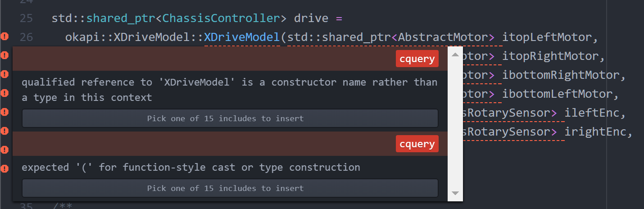
Task: Click the tooltip scrollbar down arrow
Action: coord(455,193)
